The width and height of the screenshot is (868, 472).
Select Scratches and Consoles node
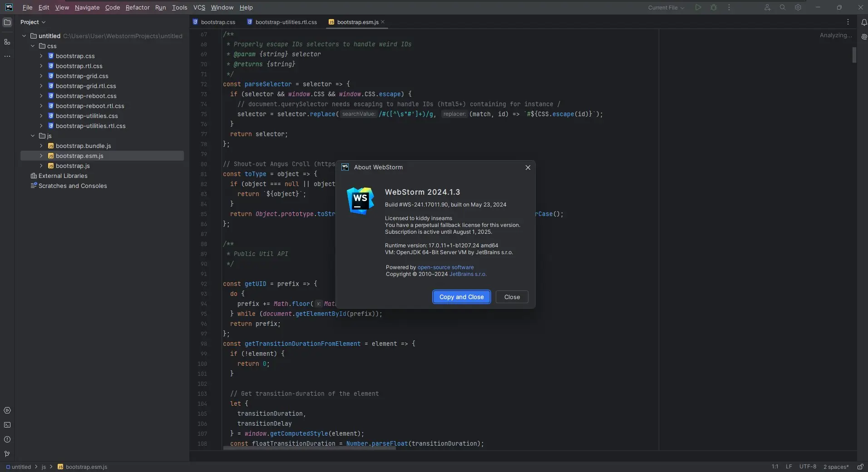[69, 186]
